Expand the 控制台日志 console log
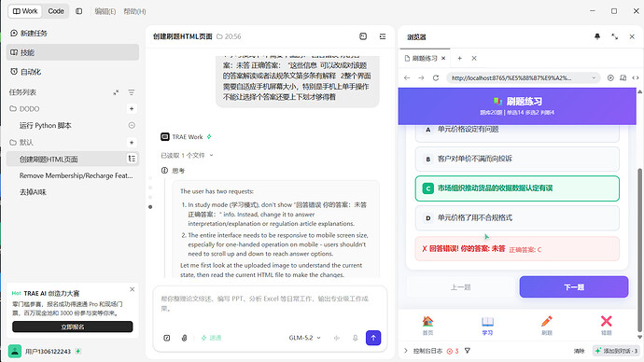Image resolution: width=644 pixels, height=362 pixels. tap(424, 351)
